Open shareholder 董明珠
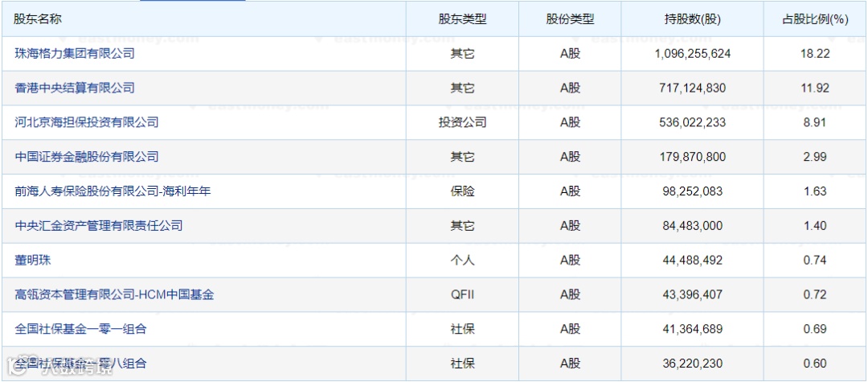 (33, 261)
